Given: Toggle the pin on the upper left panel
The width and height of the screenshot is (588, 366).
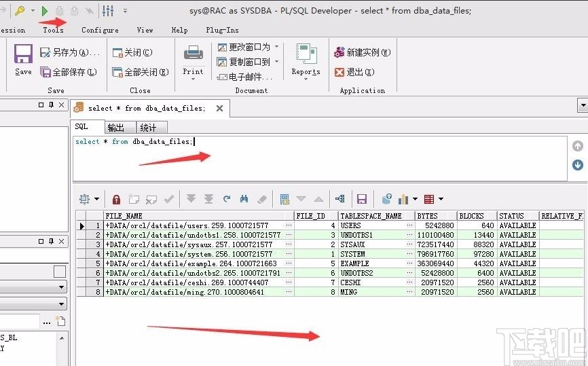Looking at the screenshot, I should pyautogui.click(x=51, y=105).
